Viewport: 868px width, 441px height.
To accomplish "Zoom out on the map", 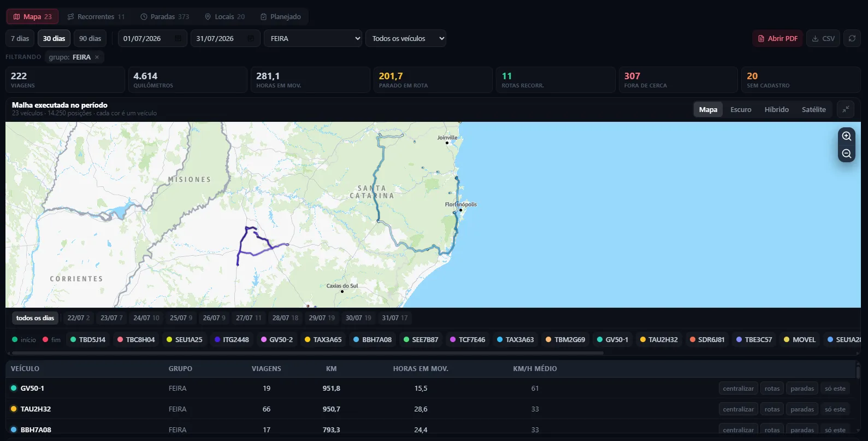I will 846,154.
